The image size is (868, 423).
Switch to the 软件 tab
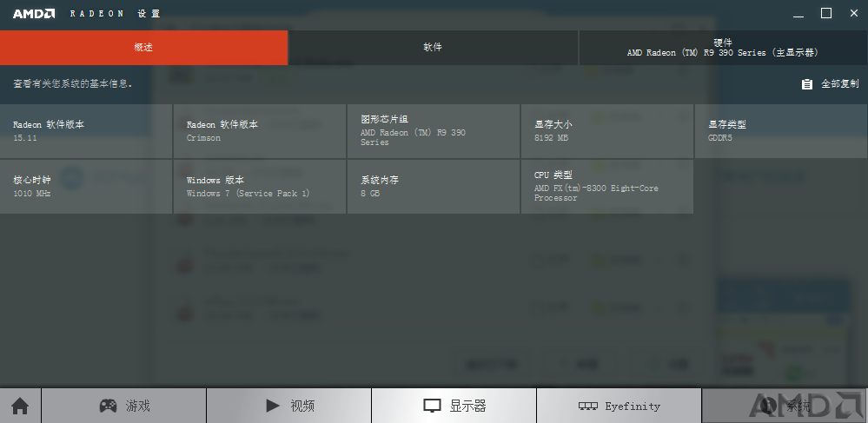[x=433, y=48]
